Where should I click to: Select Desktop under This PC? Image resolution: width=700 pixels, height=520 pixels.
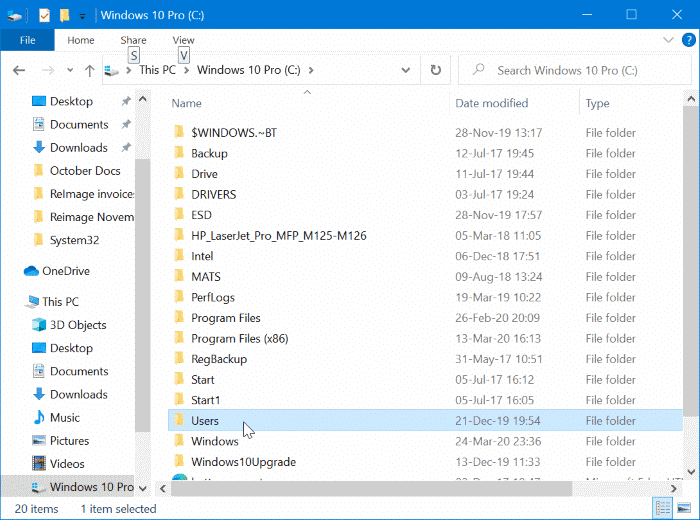[71, 348]
